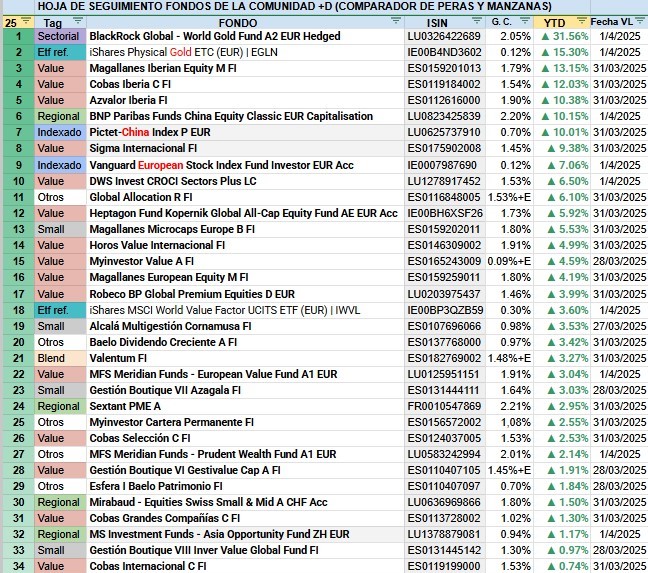Select YTD value 31.56%
This screenshot has height=573, width=648.
[562, 36]
